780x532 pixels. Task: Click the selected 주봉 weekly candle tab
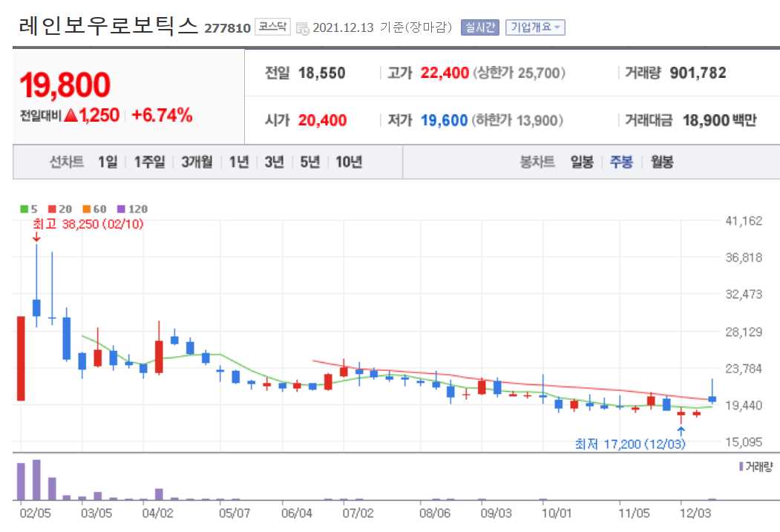[622, 162]
